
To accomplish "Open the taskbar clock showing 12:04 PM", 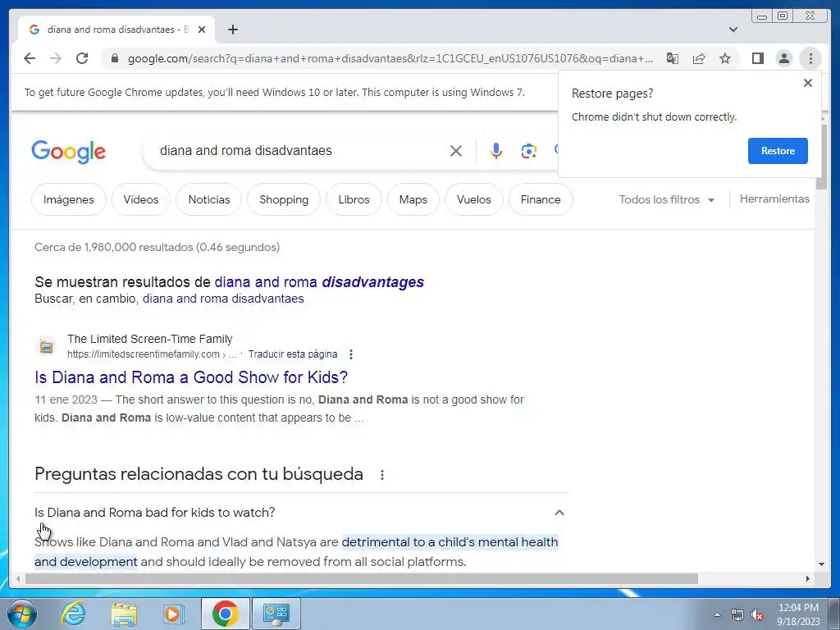I will pyautogui.click(x=798, y=614).
